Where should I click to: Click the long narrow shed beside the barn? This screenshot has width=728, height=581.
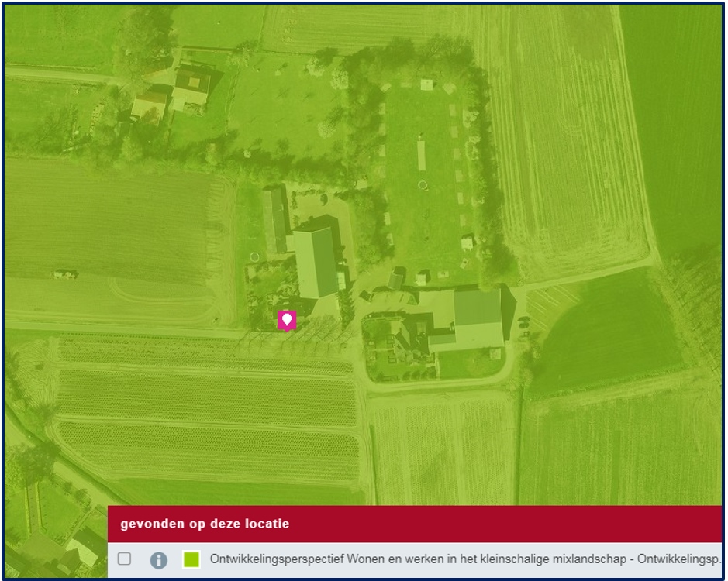(274, 219)
